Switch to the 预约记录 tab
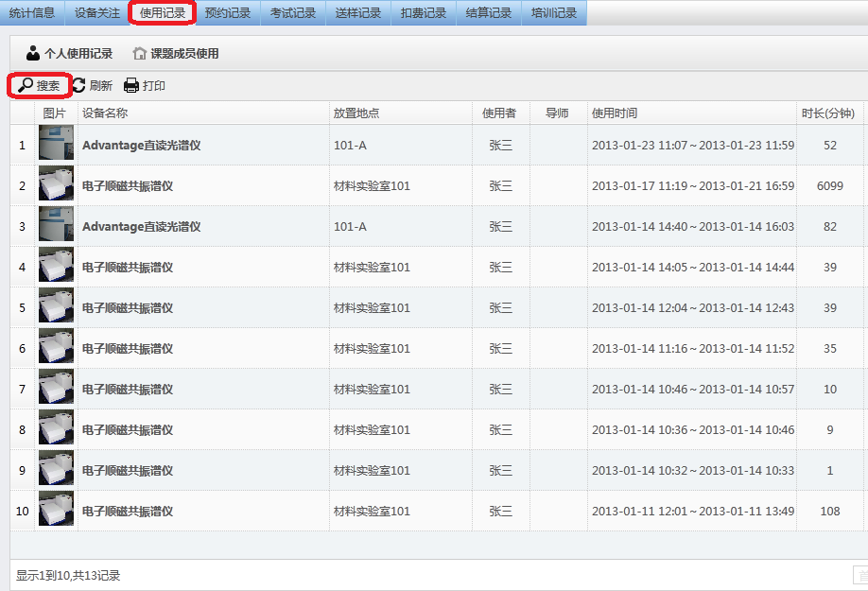868x591 pixels. point(228,13)
